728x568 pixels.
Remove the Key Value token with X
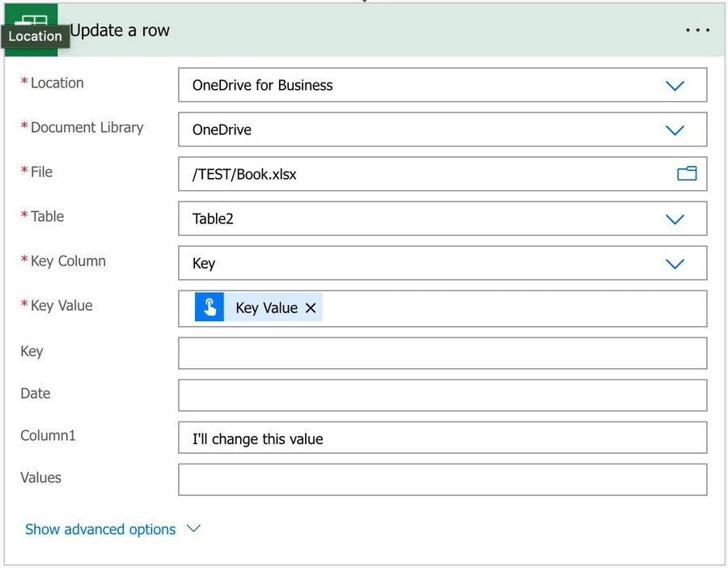(x=311, y=308)
